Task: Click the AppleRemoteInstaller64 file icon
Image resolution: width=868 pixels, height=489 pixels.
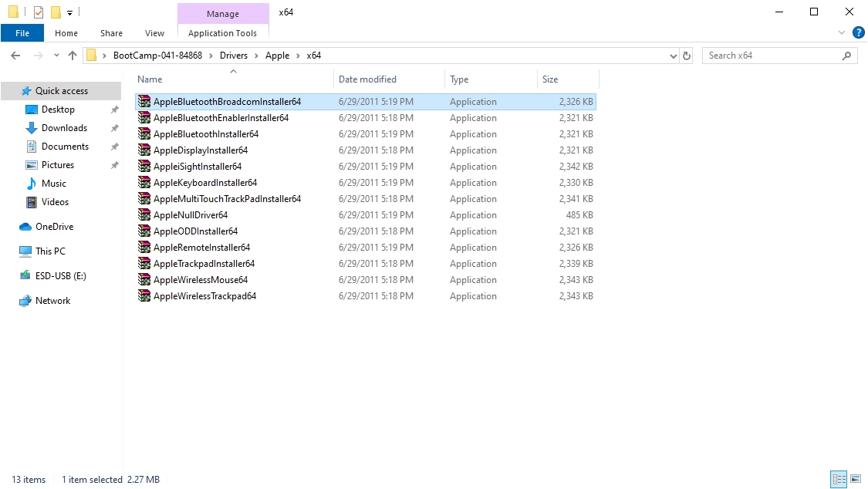Action: click(x=144, y=248)
